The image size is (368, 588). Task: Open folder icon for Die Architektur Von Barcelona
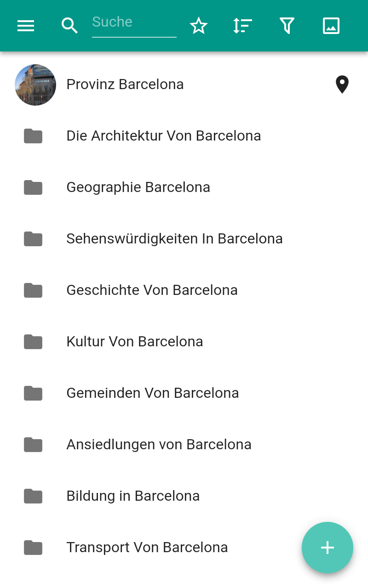click(33, 136)
